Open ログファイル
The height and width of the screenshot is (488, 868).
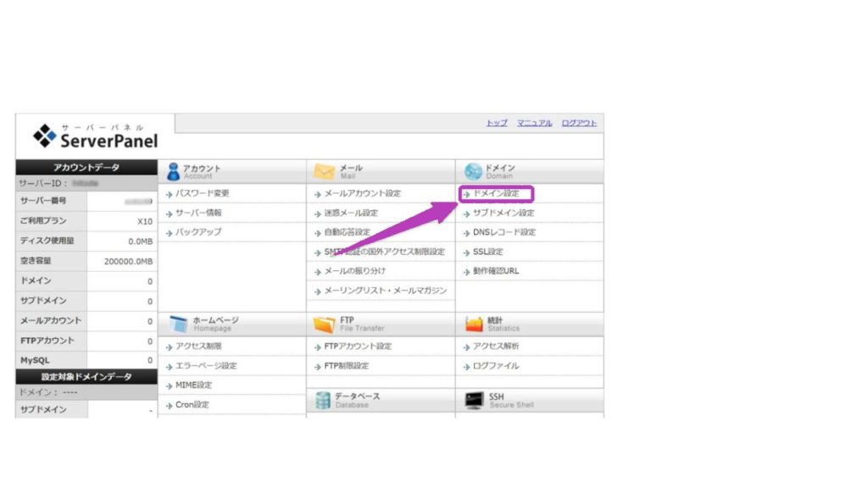pos(496,366)
